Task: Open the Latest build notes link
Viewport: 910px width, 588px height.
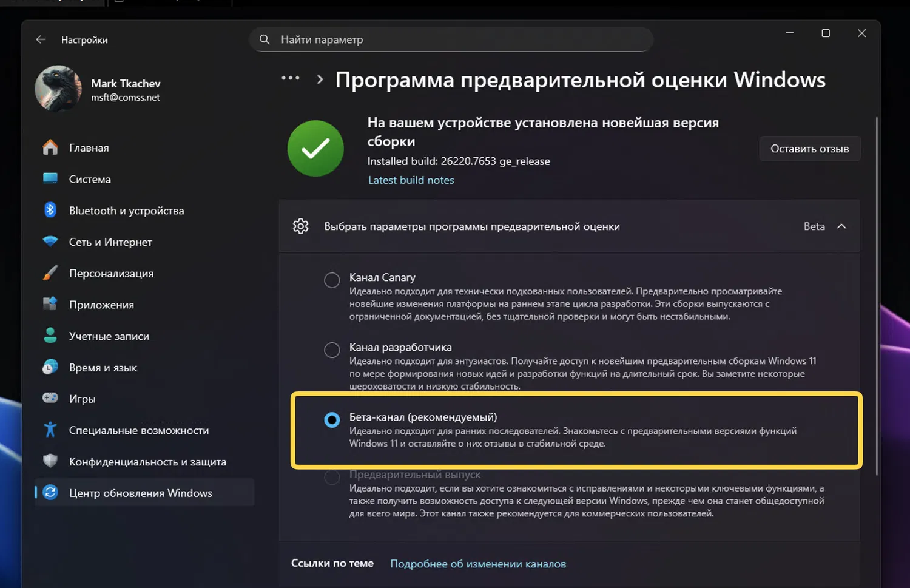Action: [411, 180]
